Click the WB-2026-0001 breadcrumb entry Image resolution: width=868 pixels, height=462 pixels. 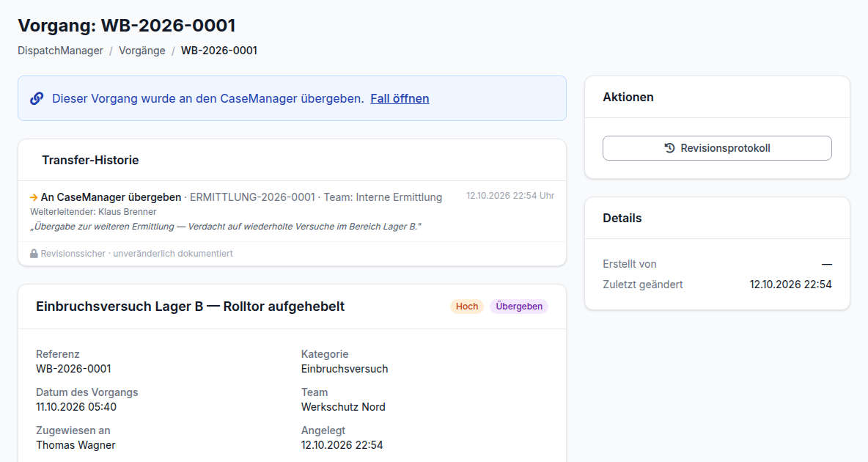pyautogui.click(x=219, y=51)
